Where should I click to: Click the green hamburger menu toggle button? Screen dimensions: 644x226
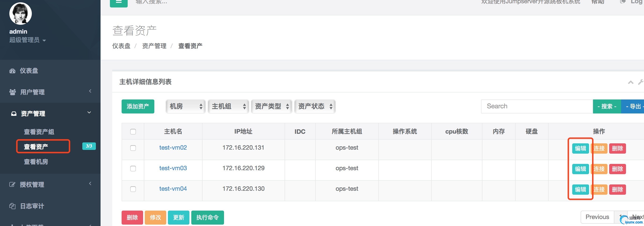[x=119, y=2]
